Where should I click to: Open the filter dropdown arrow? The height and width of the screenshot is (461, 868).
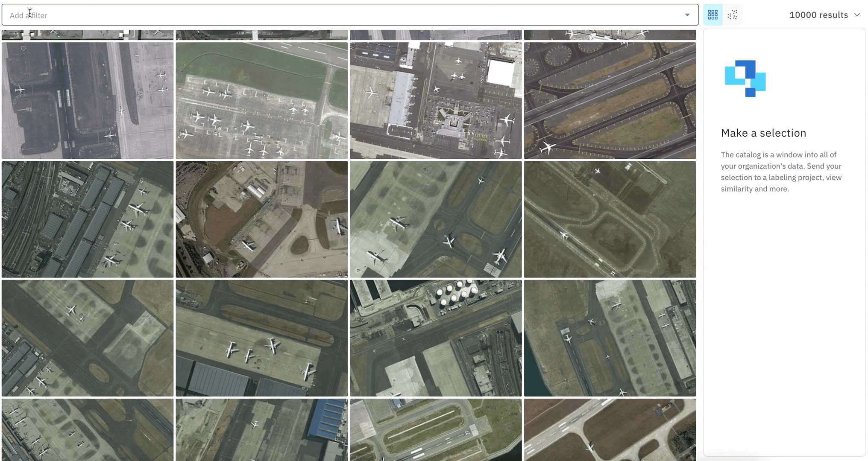687,15
